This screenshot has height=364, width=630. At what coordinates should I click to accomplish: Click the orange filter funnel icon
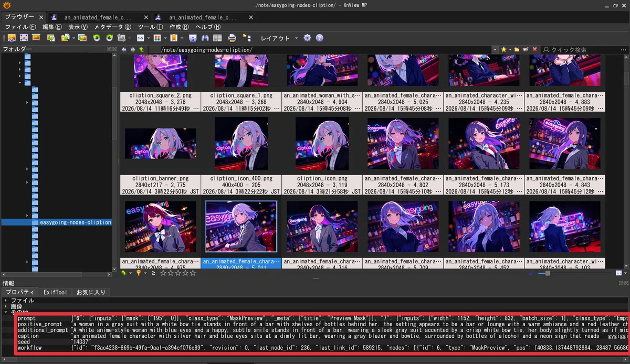tap(139, 273)
